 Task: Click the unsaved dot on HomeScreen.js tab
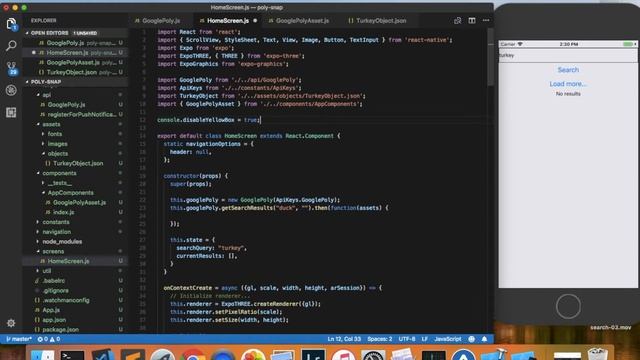coord(255,20)
